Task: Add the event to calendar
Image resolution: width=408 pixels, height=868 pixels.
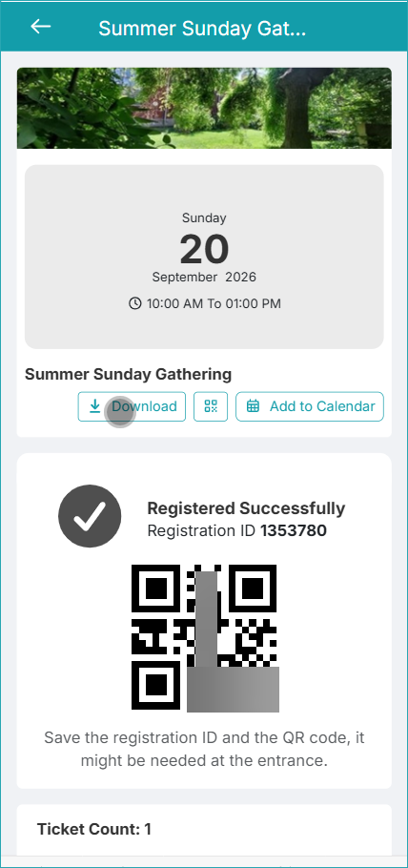Action: coord(310,406)
